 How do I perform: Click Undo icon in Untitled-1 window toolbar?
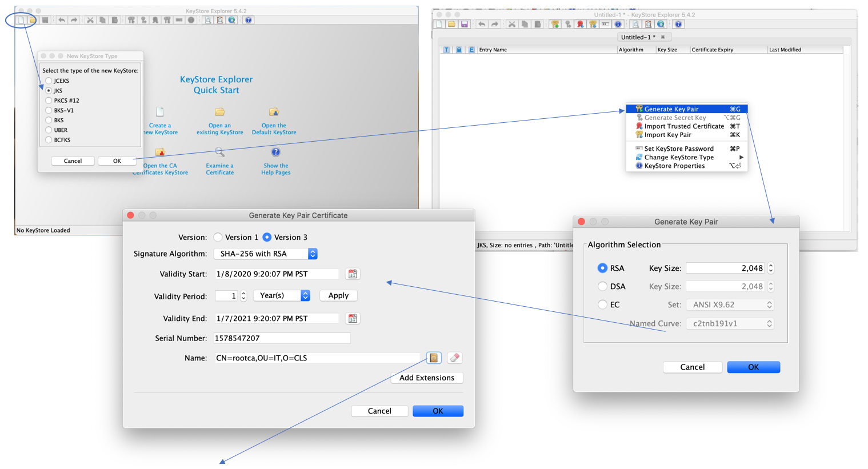coord(482,24)
